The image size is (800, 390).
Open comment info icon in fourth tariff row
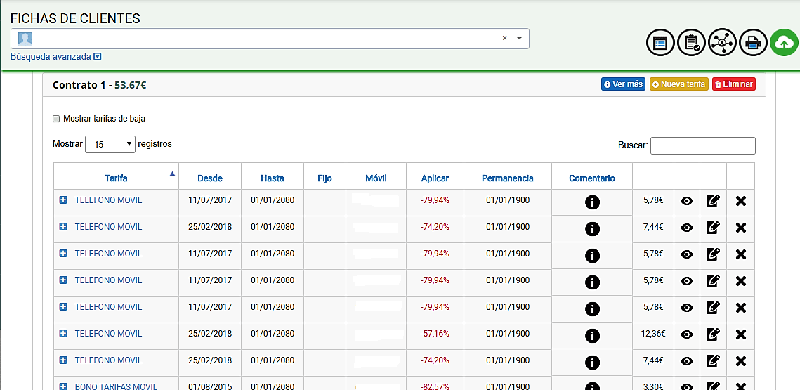click(x=592, y=282)
